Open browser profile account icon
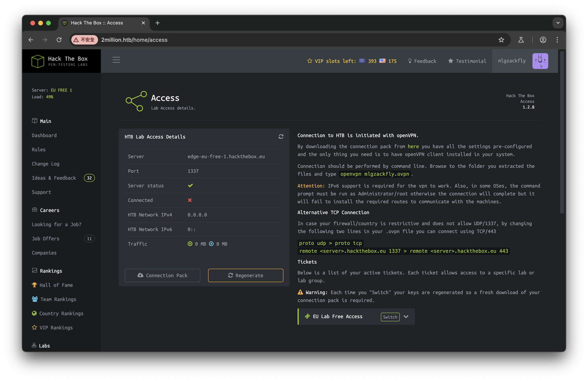 tap(543, 40)
